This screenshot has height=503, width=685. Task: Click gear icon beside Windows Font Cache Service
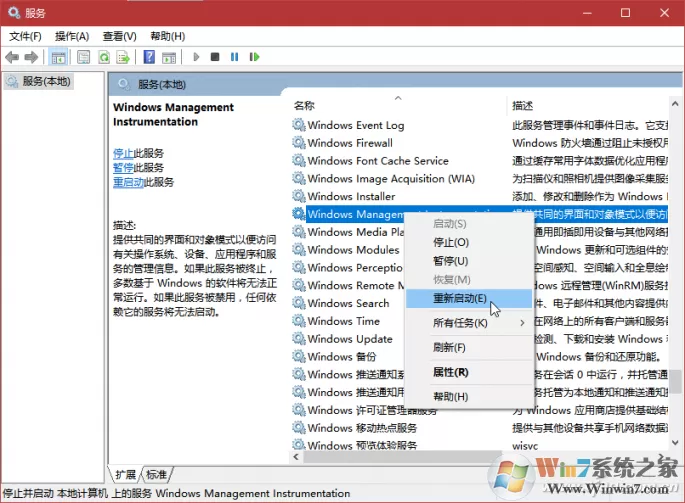tap(299, 161)
